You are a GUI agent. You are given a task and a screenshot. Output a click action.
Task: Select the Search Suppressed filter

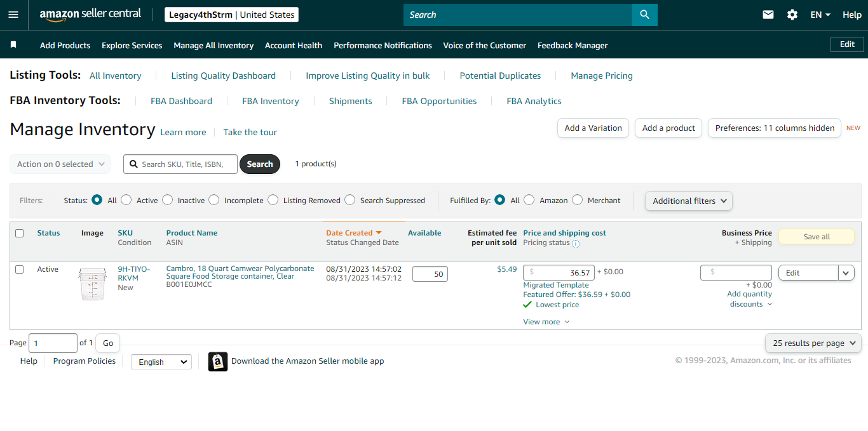pyautogui.click(x=350, y=200)
